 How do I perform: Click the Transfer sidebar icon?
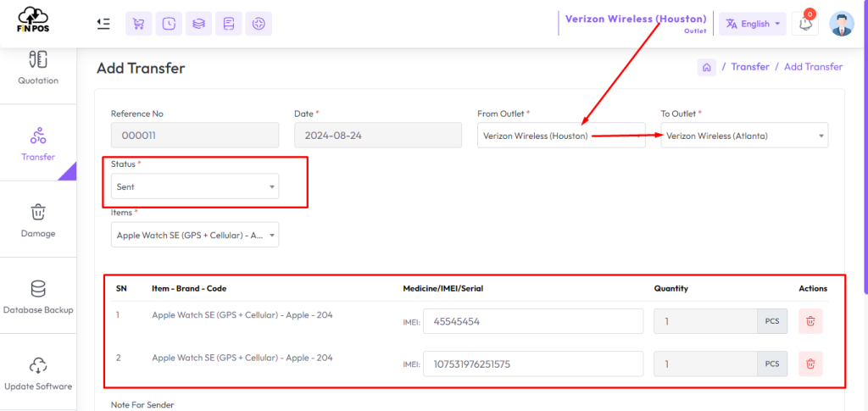coord(37,136)
